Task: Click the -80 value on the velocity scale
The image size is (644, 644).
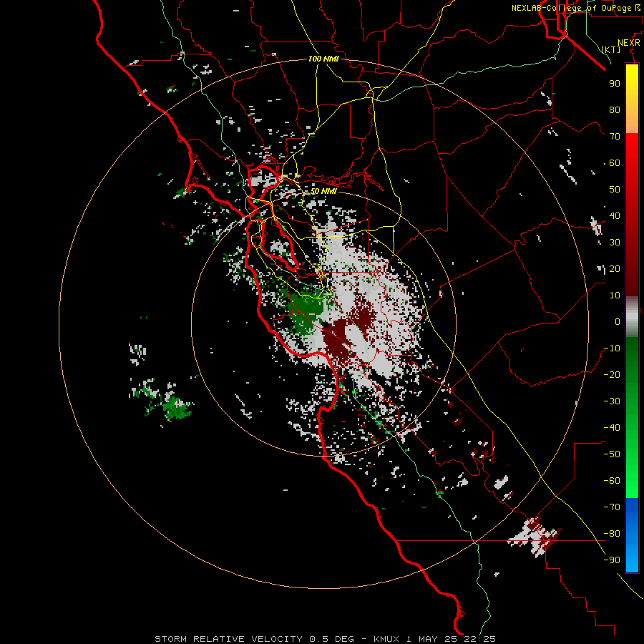Action: pos(612,534)
